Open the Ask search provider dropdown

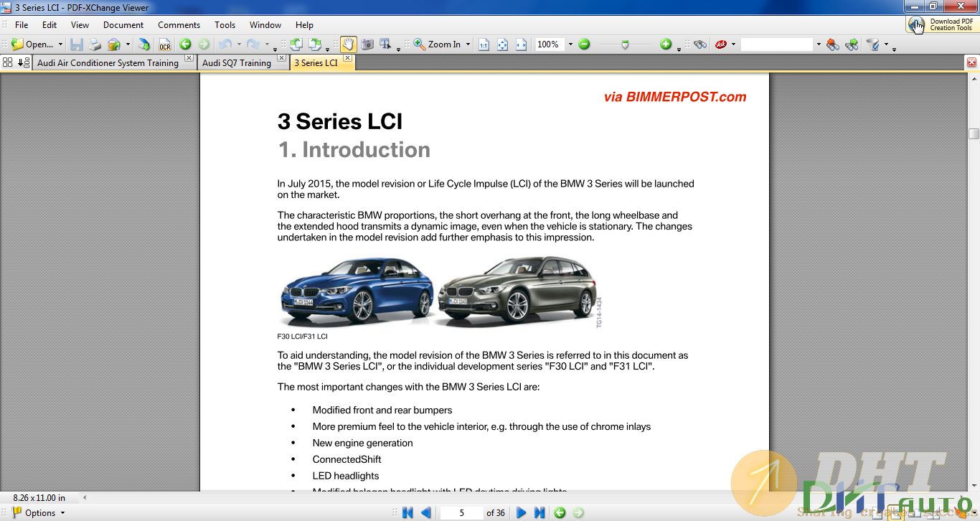733,44
